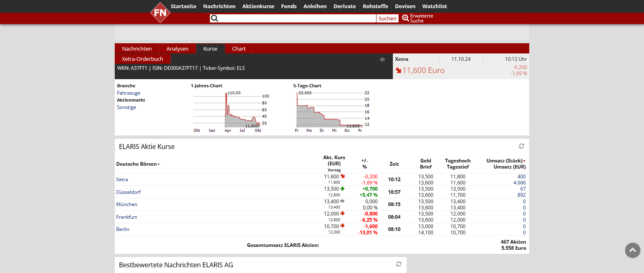
Task: Toggle the eye watch icon
Action: pyautogui.click(x=382, y=60)
